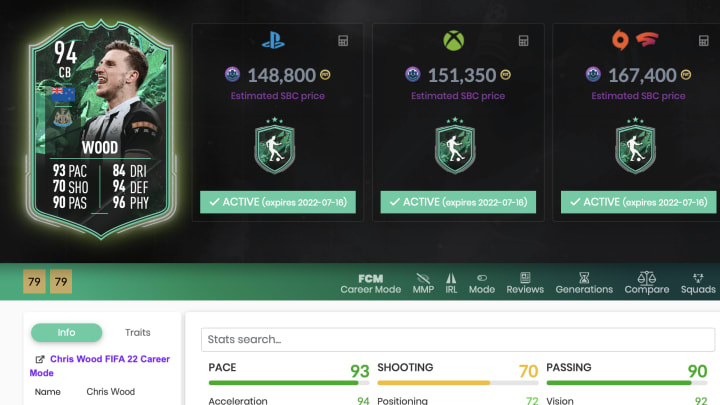This screenshot has height=405, width=720.
Task: Click the Origin PC platform icon
Action: point(620,40)
